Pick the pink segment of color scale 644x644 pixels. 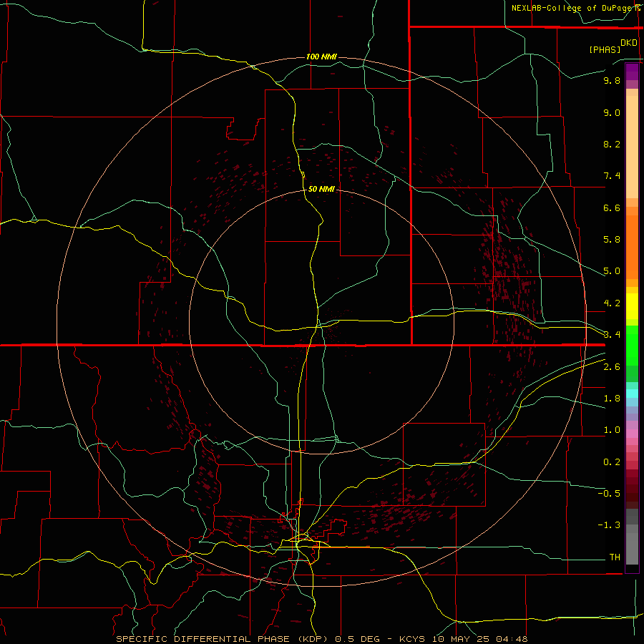point(632,434)
